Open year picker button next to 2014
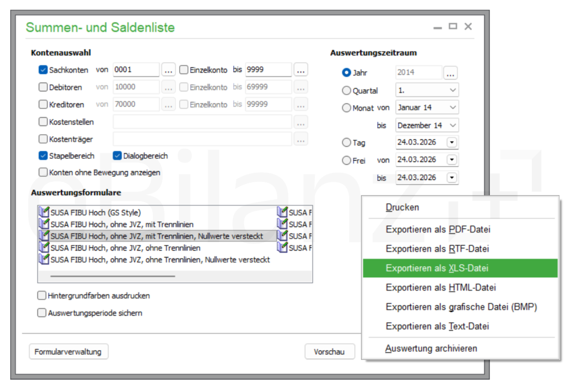 click(x=450, y=72)
